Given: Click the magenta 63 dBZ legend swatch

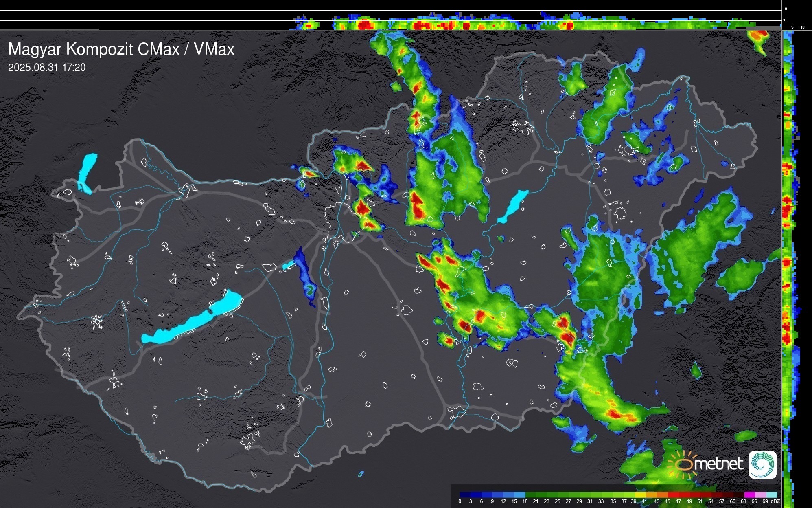Looking at the screenshot, I should (x=750, y=495).
